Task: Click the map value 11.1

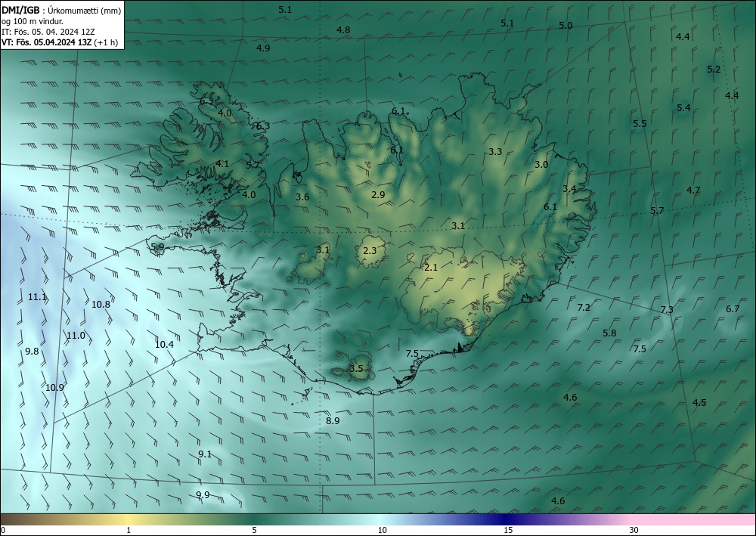Action: click(x=37, y=297)
